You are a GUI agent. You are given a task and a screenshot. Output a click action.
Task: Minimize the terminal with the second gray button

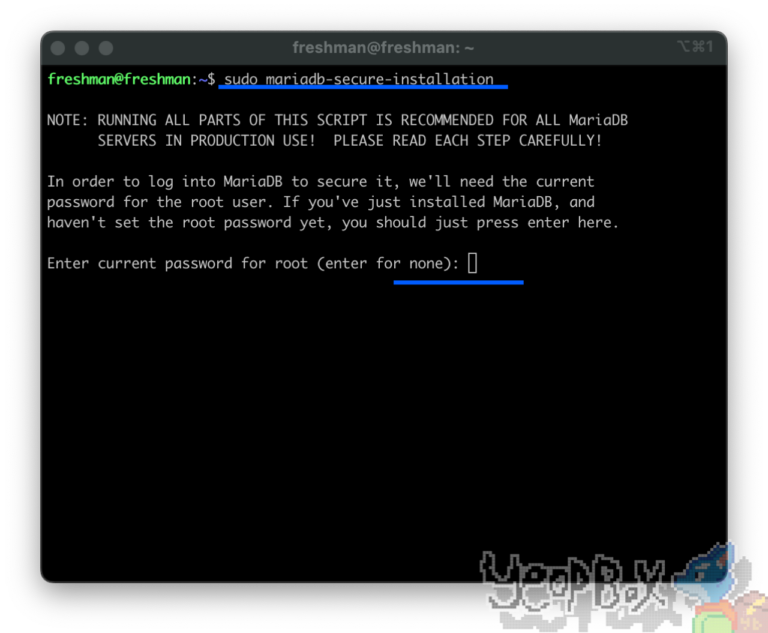click(x=82, y=48)
